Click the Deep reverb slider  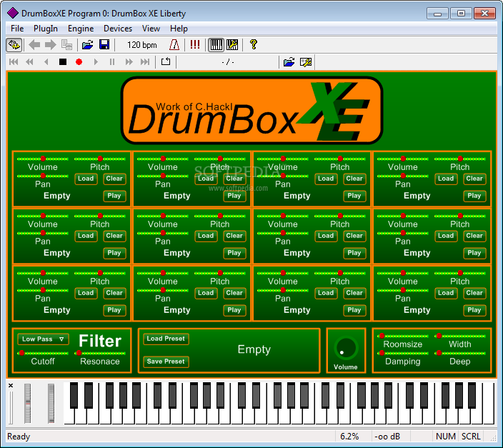click(x=459, y=353)
